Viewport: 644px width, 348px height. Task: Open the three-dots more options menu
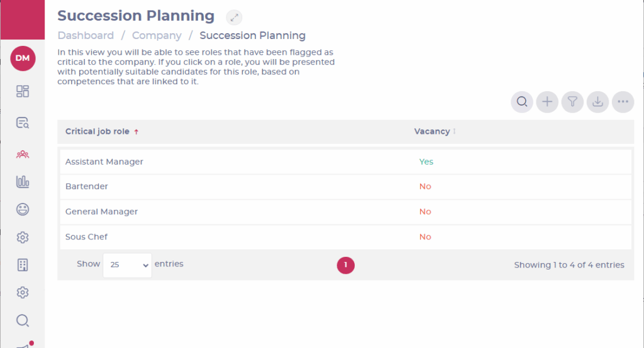click(x=623, y=102)
